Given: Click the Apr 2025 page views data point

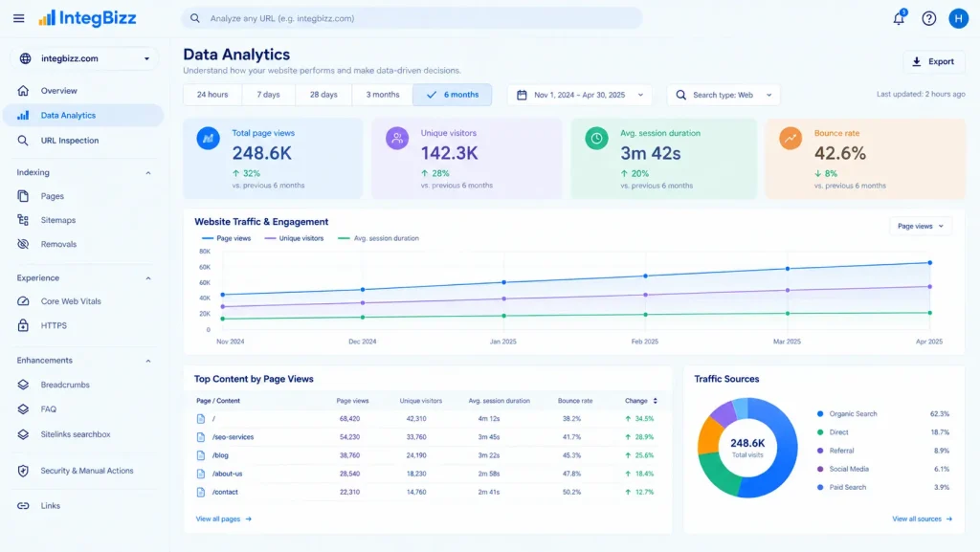Looking at the screenshot, I should point(930,263).
